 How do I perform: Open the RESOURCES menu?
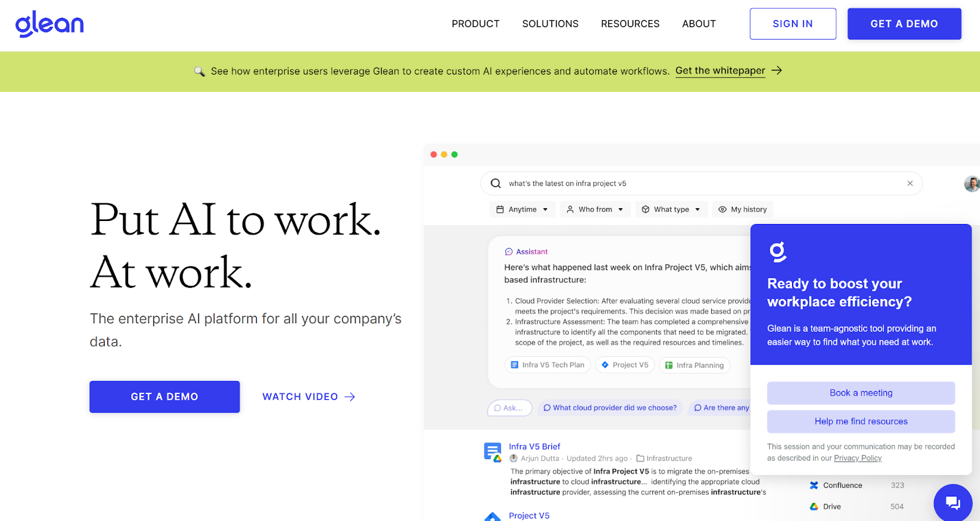630,24
